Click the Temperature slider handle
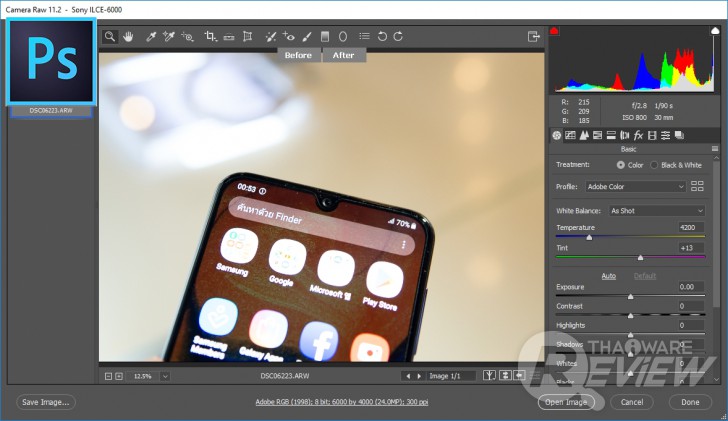 click(x=589, y=238)
